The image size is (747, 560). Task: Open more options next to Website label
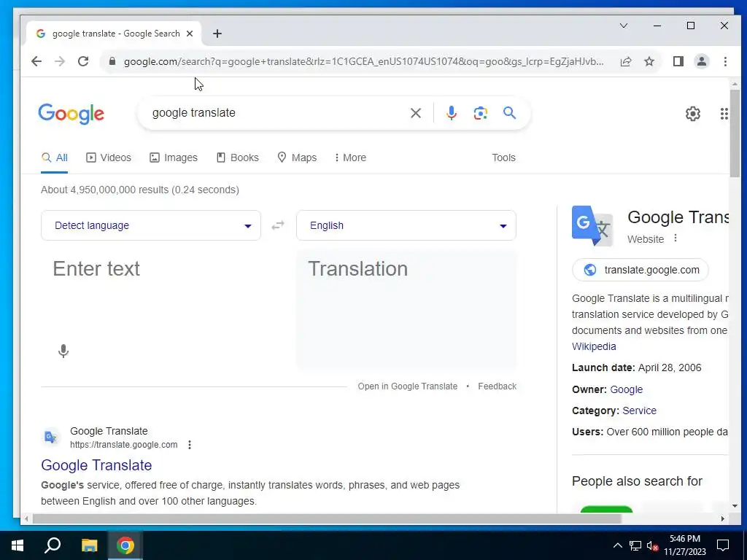coord(675,238)
